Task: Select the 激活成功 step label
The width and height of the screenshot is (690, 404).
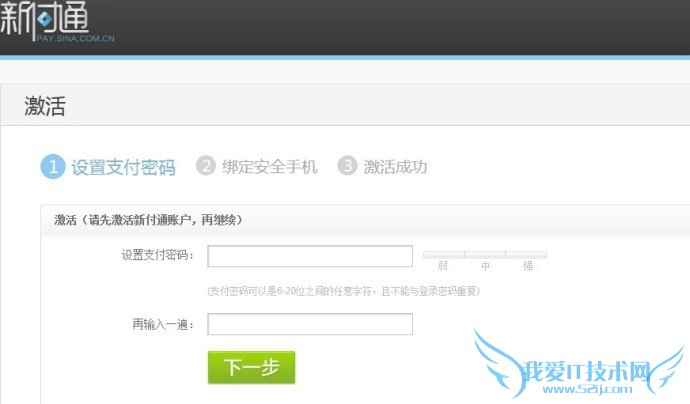Action: pos(395,167)
